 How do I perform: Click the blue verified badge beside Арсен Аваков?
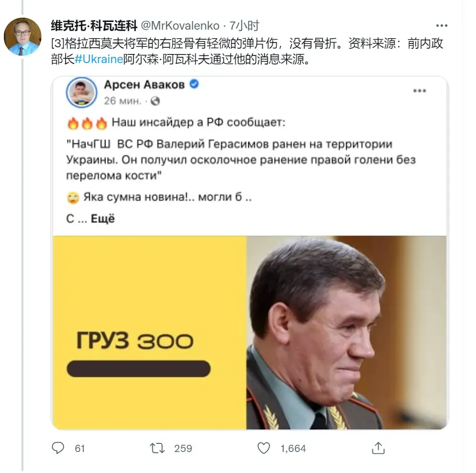pos(194,85)
